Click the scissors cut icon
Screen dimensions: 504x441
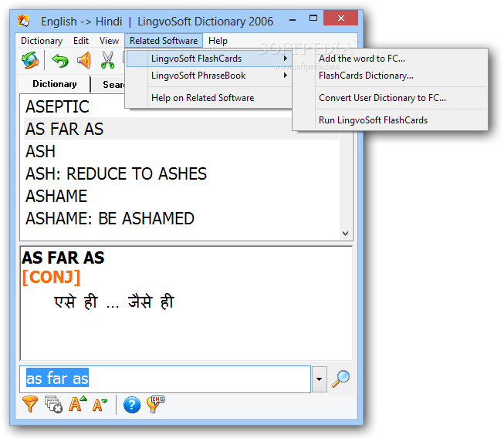(x=107, y=60)
